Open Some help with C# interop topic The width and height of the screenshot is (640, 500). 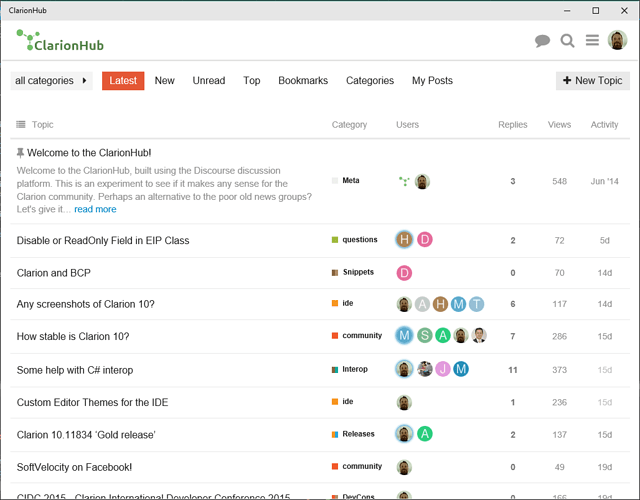pyautogui.click(x=75, y=370)
